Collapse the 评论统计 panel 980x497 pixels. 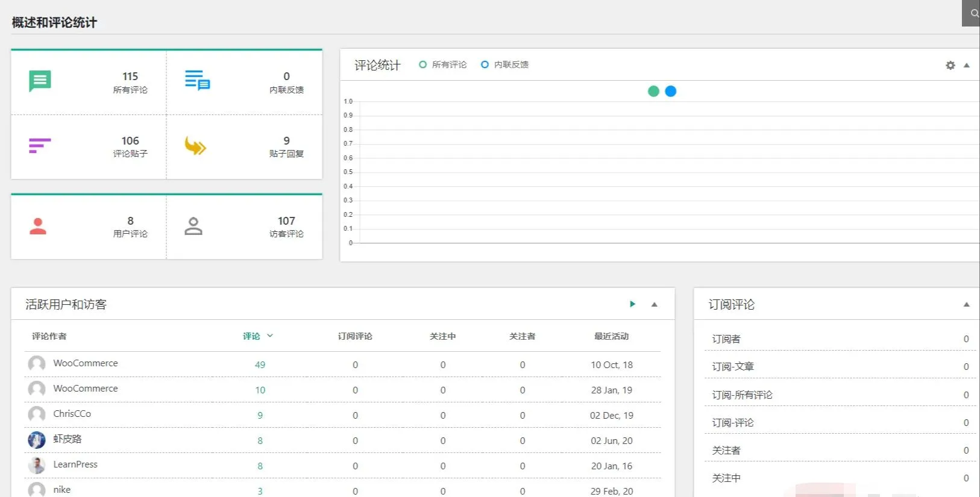967,65
